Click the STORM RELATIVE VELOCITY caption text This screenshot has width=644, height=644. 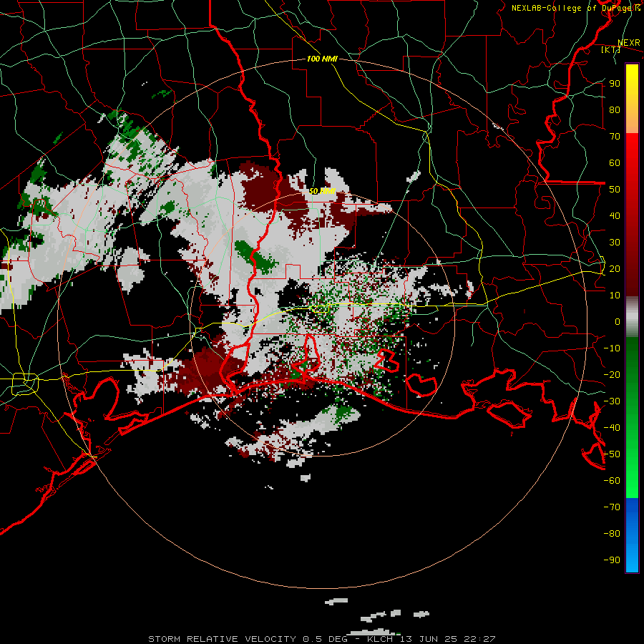(222, 639)
